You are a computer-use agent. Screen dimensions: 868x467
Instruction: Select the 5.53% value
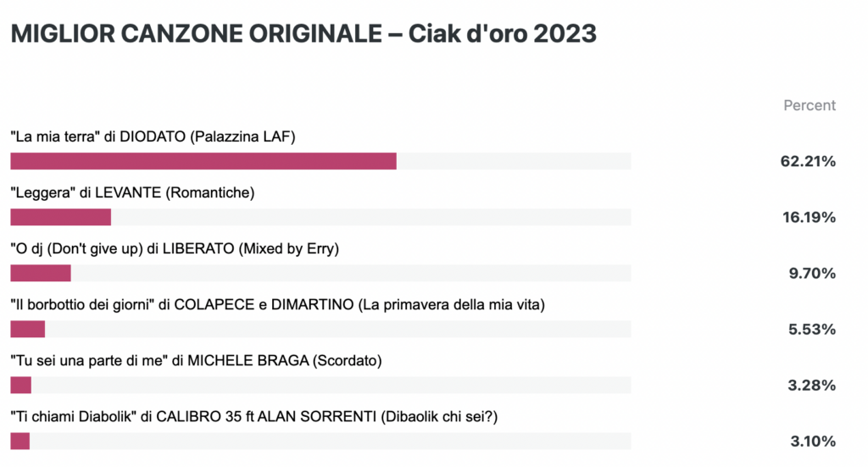(812, 329)
